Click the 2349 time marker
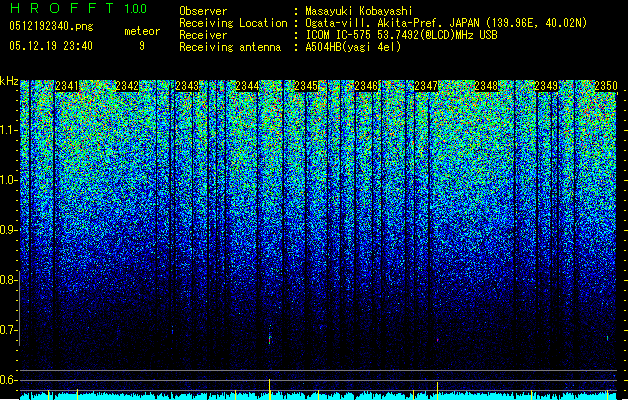This screenshot has height=400, width=629. tap(546, 86)
